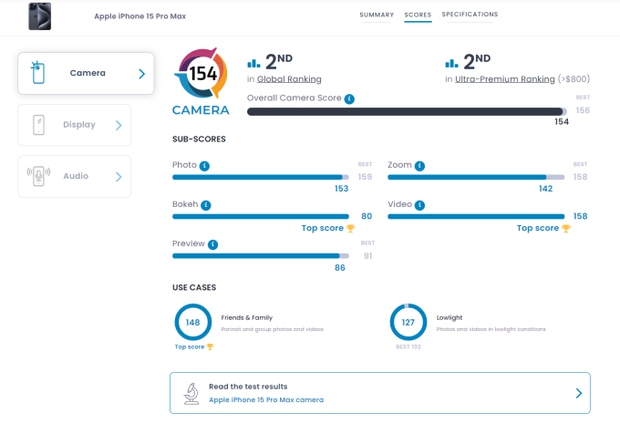Click Overall Camera Score info icon
The width and height of the screenshot is (620, 434).
click(349, 99)
